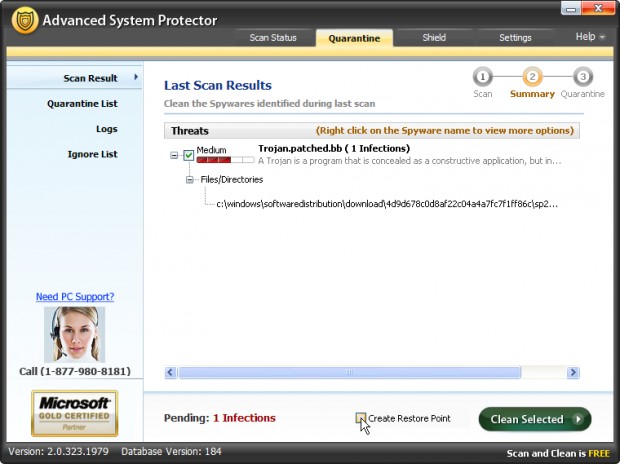
Task: Enable the Create Restore Point checkbox
Action: pos(361,418)
